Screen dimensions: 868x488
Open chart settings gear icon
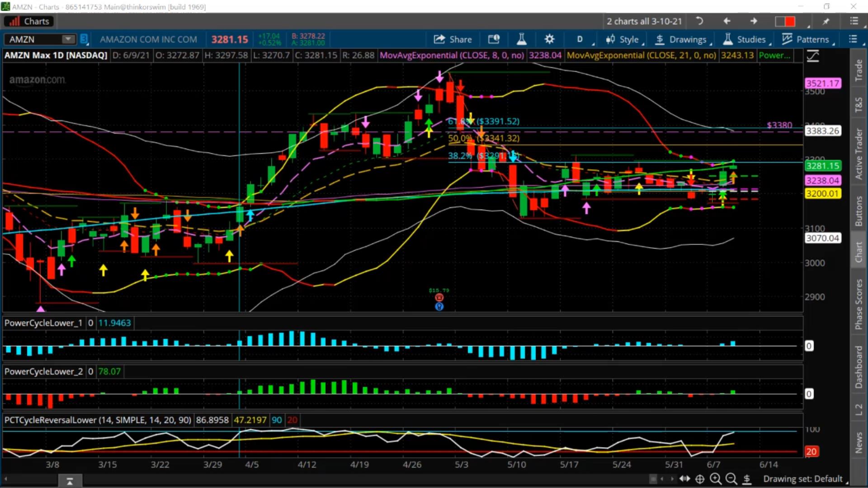pyautogui.click(x=549, y=39)
